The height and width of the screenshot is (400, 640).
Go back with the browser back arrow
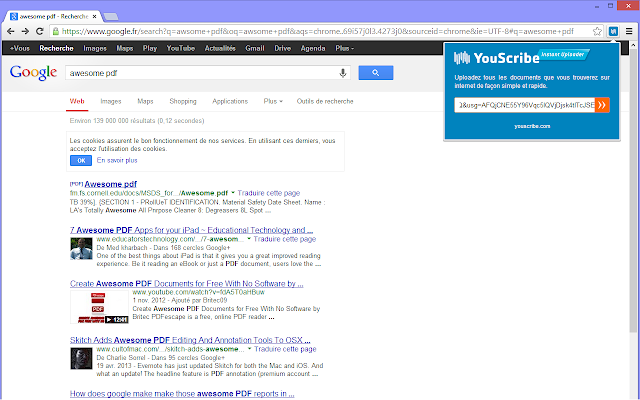11,31
